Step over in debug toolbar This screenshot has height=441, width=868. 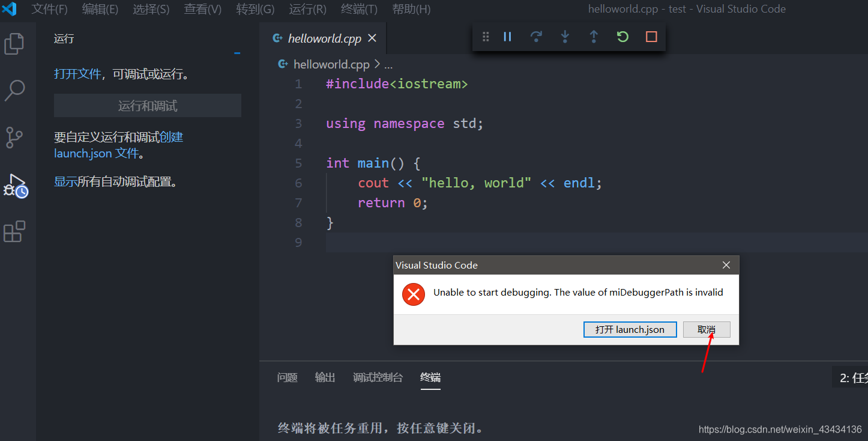(x=536, y=37)
